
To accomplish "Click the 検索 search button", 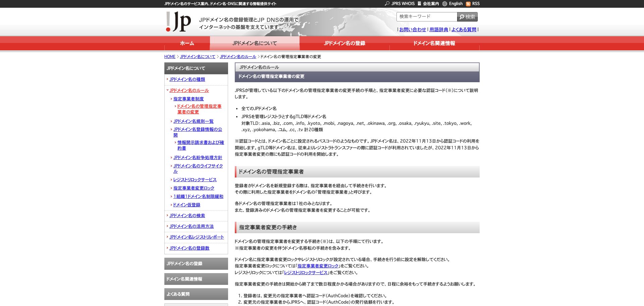I will [467, 17].
